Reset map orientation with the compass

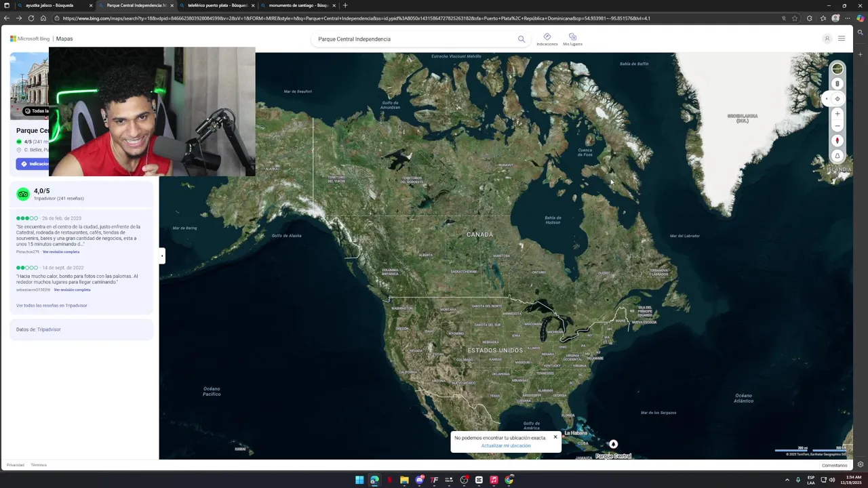point(837,141)
